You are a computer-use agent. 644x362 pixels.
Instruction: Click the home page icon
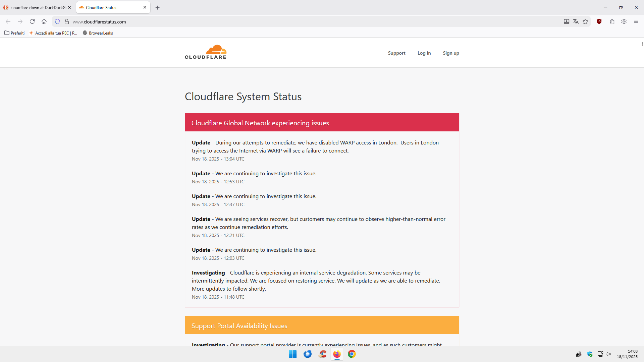tap(44, 21)
